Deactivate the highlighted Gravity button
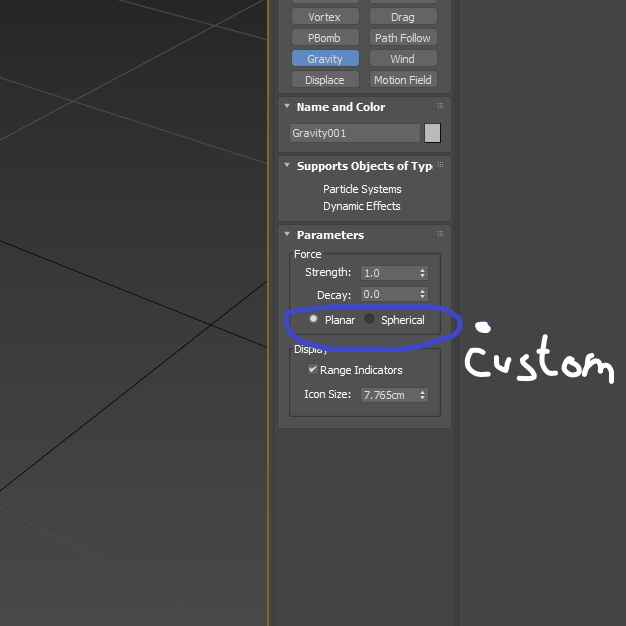The height and width of the screenshot is (626, 626). 325,59
